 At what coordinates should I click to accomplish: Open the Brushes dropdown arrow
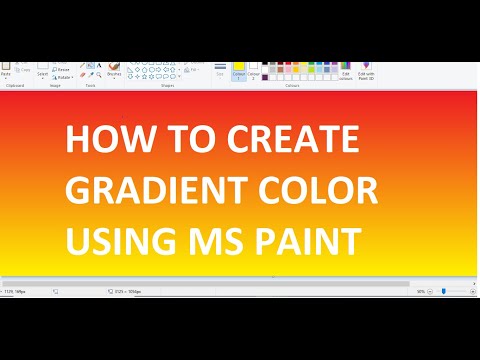[x=114, y=78]
